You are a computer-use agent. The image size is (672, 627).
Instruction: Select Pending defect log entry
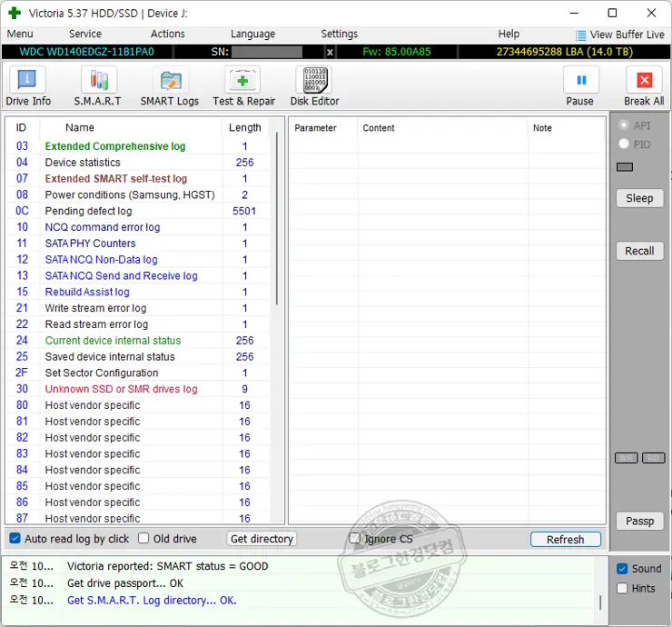[x=88, y=211]
